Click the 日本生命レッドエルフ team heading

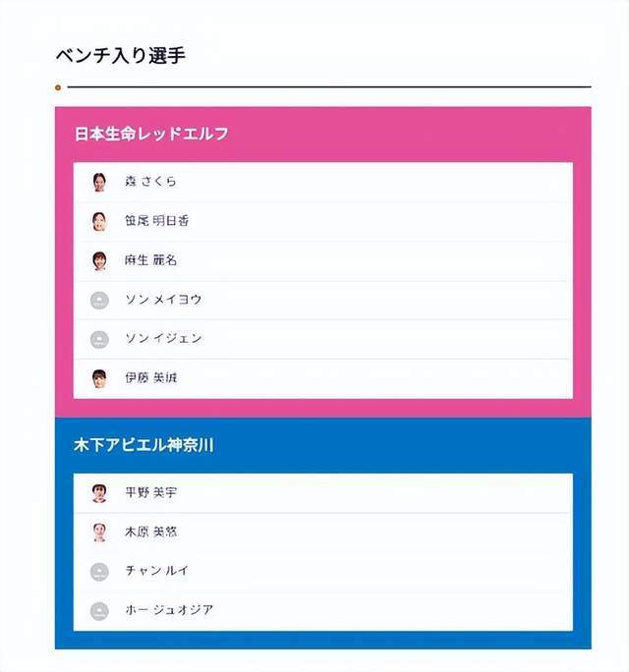point(151,134)
